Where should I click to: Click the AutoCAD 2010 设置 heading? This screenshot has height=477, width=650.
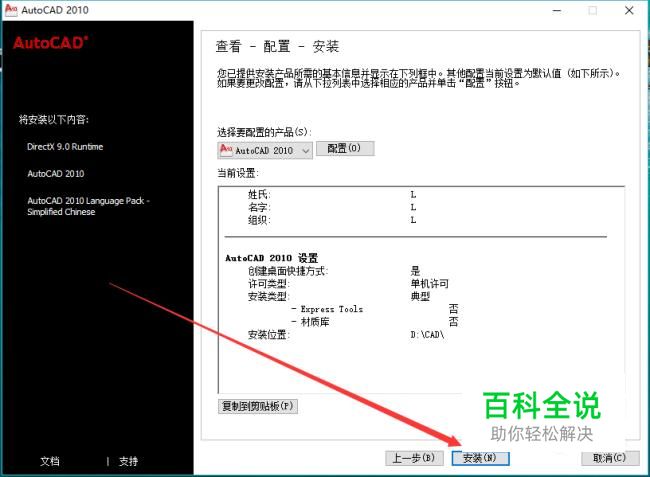pos(272,258)
